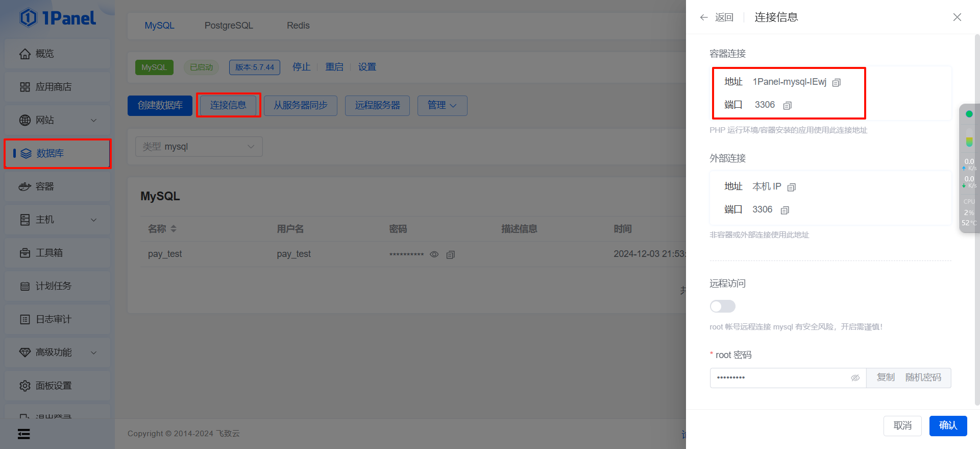Image resolution: width=980 pixels, height=449 pixels.
Task: Click the 2024-12-03 time cell
Action: (x=649, y=254)
